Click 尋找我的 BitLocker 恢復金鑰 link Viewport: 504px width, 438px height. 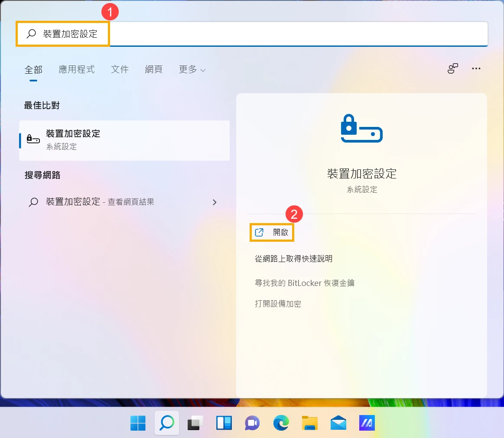(x=304, y=283)
